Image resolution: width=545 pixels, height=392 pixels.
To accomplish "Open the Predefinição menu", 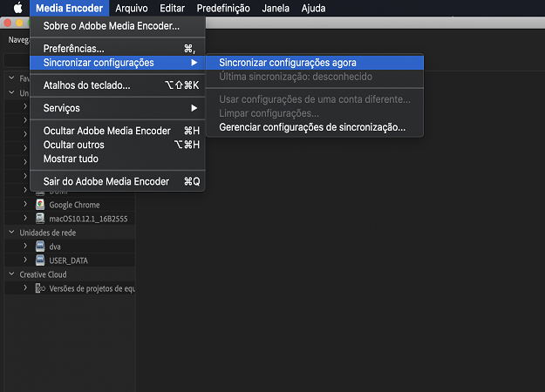I will [x=224, y=8].
